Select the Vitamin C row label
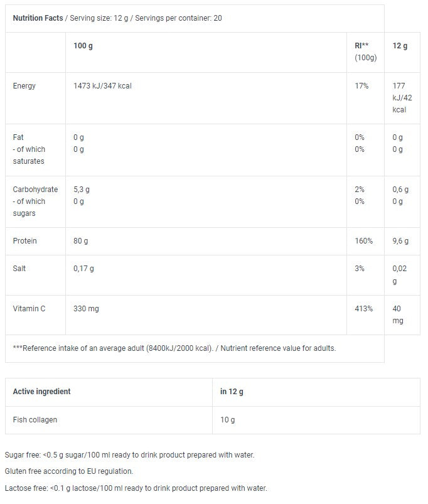The image size is (428, 504). point(29,309)
